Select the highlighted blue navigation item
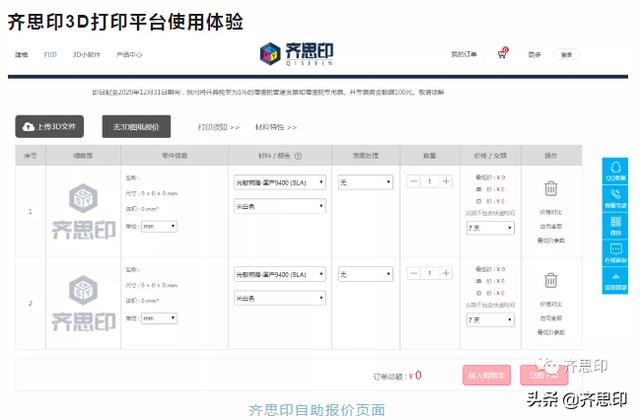 pos(50,54)
